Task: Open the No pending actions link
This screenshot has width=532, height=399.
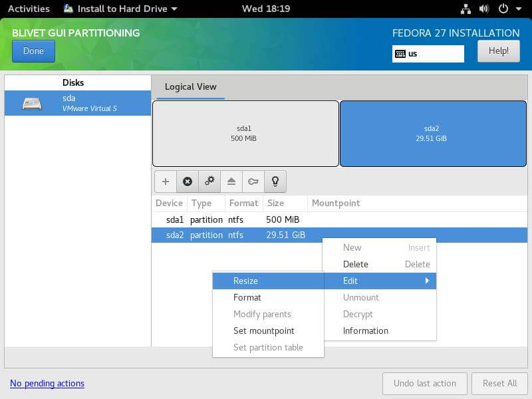Action: 47,383
